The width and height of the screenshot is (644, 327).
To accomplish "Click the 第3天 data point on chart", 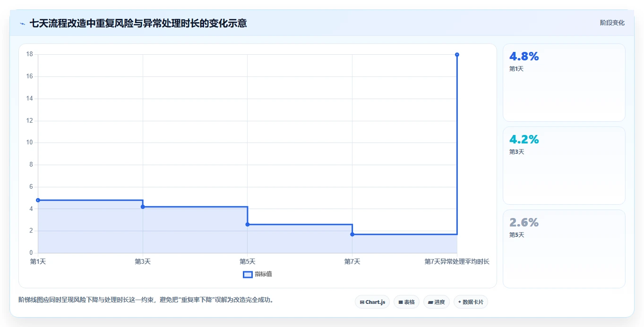I will [143, 207].
